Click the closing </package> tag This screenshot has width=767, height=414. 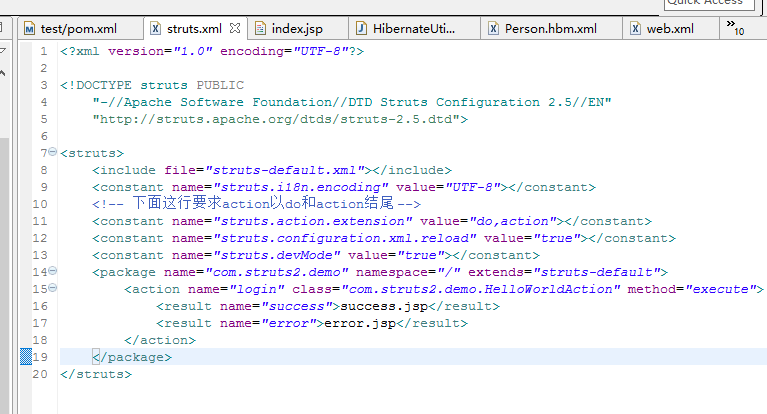[132, 357]
